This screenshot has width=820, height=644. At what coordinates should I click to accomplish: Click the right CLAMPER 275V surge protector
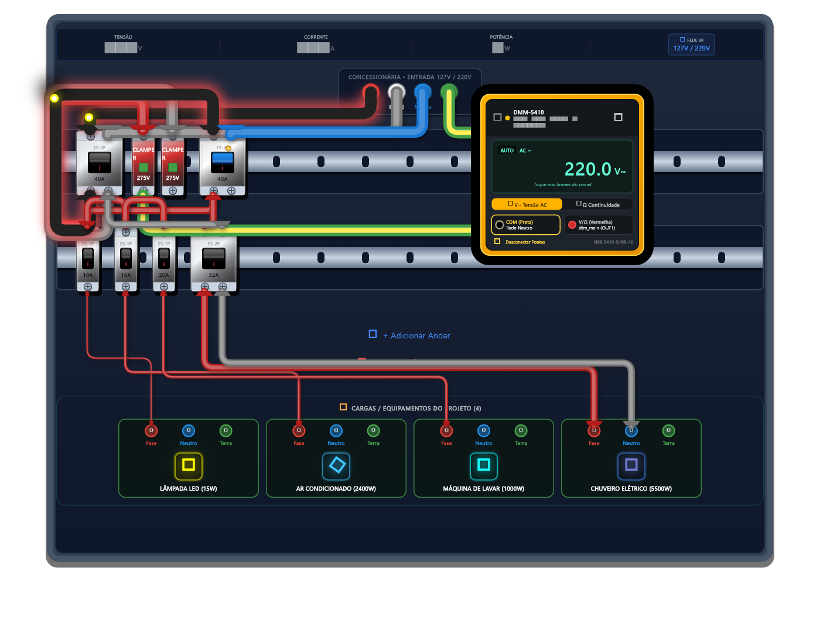coord(173,165)
